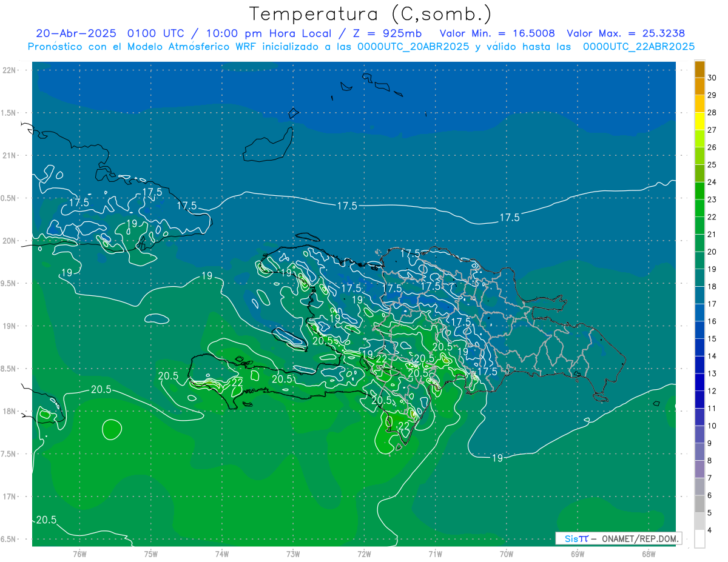Click the '68W' longitude axis label
Viewport: 728px width, 562px height.
tap(649, 554)
